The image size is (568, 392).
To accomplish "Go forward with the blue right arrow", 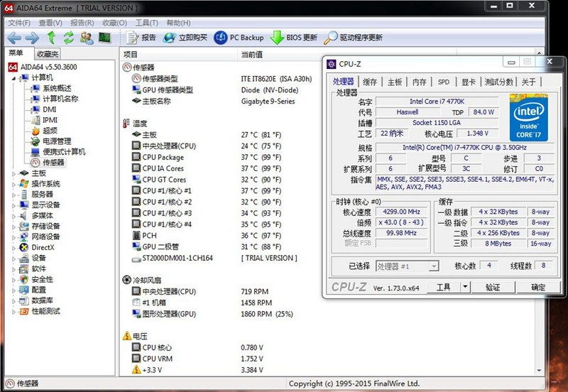I will 32,38.
